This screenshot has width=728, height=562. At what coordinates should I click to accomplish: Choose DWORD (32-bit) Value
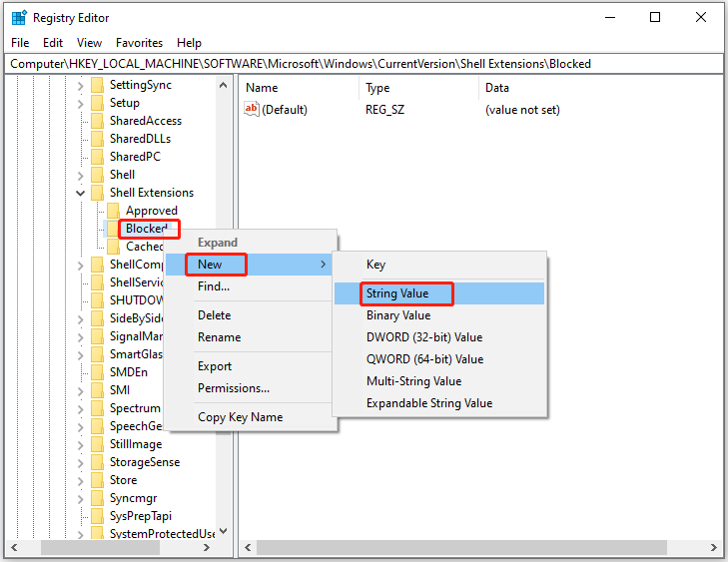(x=439, y=337)
